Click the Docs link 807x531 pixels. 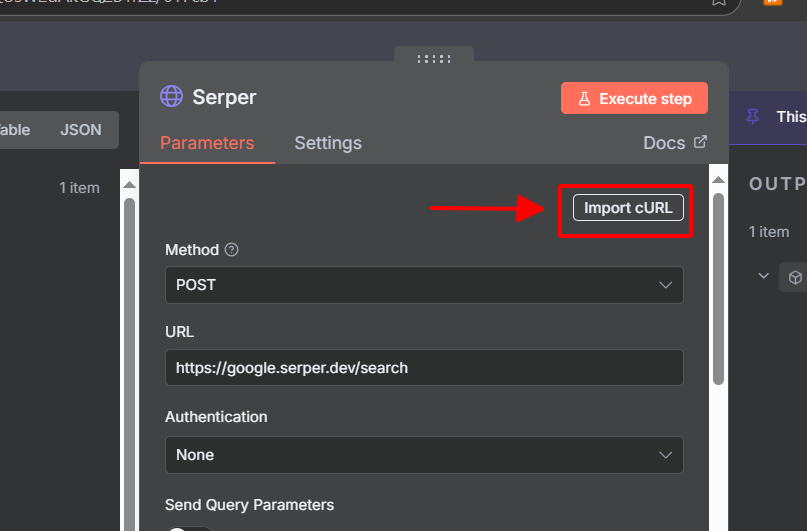pos(664,143)
